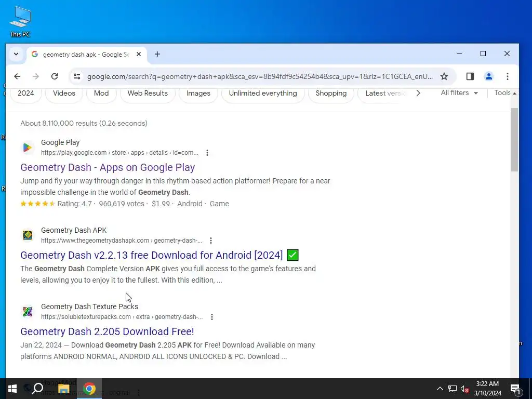Click the page vertical scrollbar thumb

tap(514, 140)
